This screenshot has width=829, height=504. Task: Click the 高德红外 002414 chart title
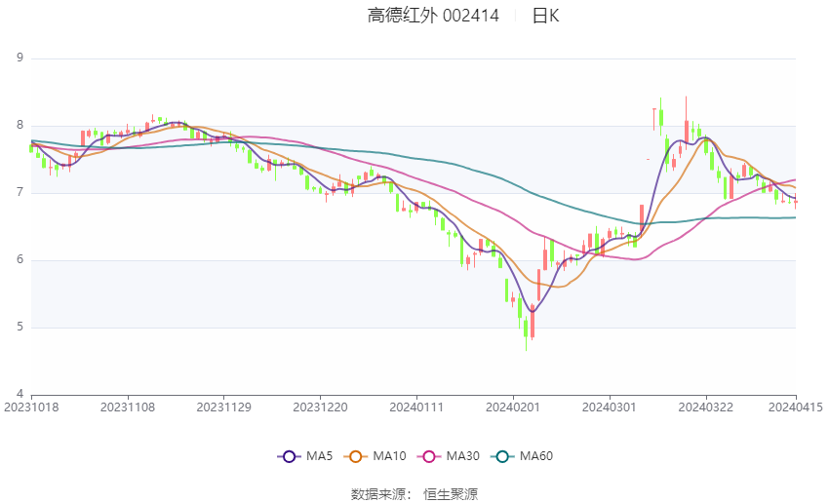(x=433, y=16)
